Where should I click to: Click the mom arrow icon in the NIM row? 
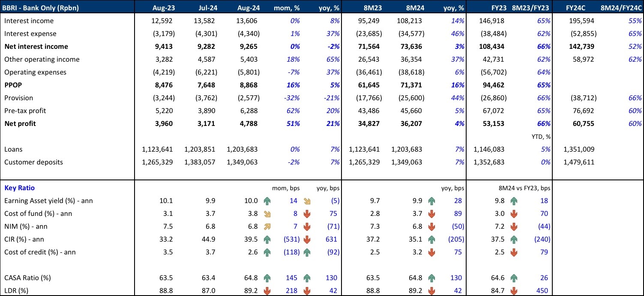tap(267, 226)
